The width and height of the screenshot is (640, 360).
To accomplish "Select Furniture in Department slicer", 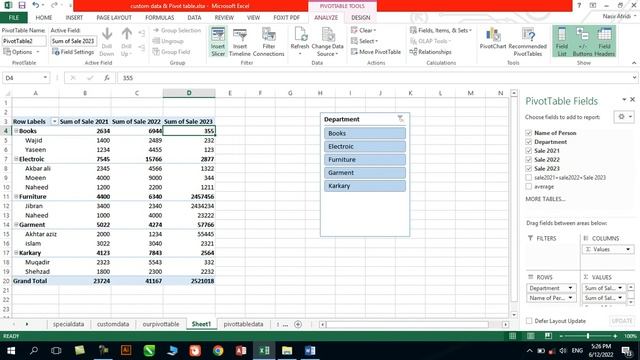I will pos(365,160).
